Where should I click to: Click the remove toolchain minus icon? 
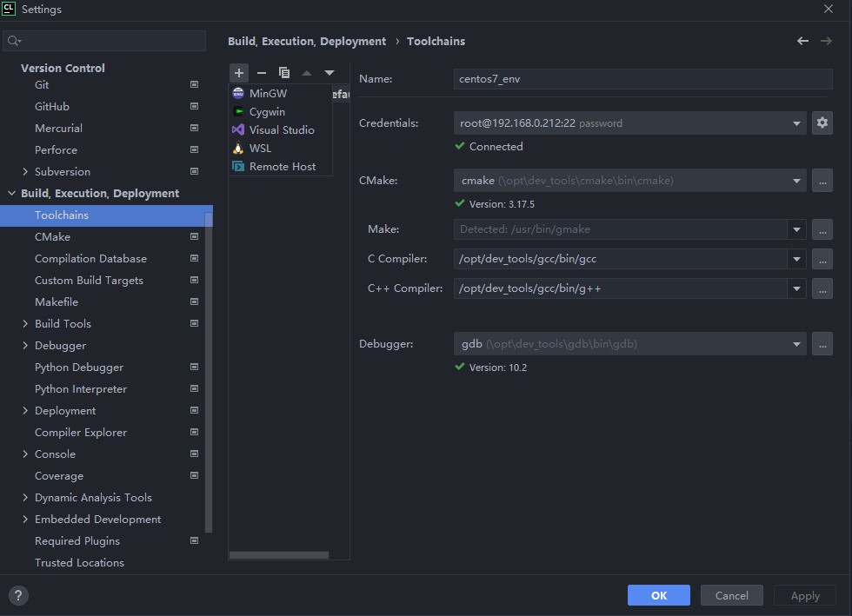tap(262, 73)
